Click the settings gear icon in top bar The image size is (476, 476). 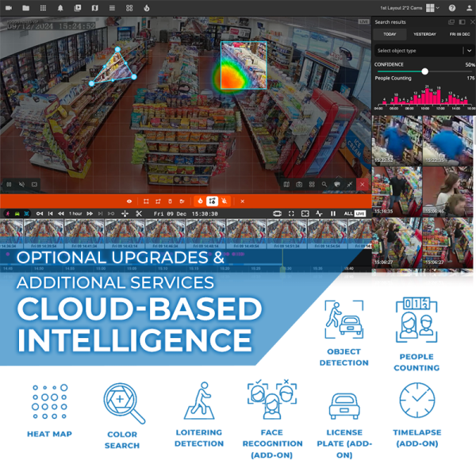pyautogui.click(x=129, y=8)
